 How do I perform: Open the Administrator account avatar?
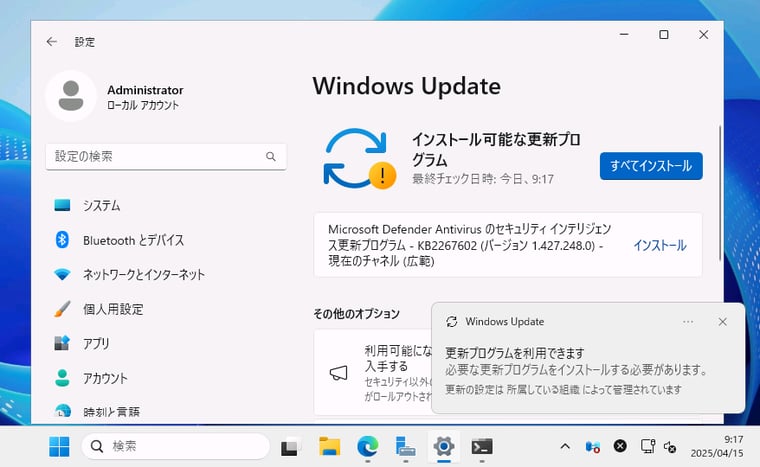tap(71, 96)
